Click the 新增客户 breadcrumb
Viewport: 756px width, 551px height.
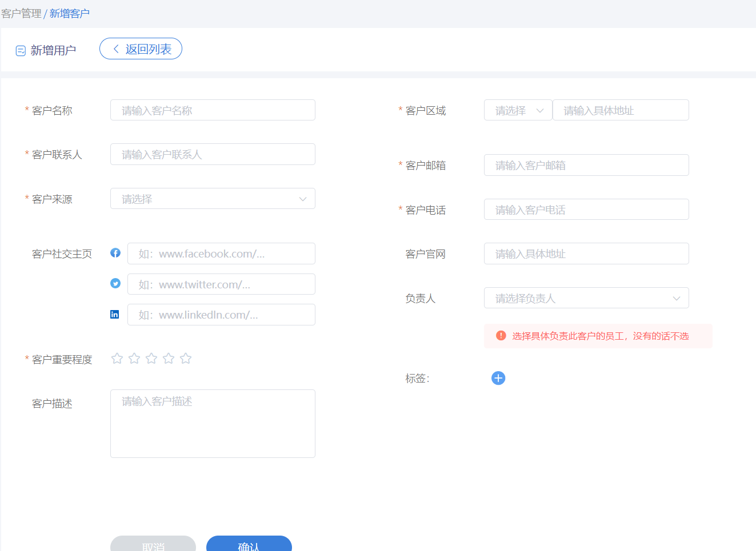pyautogui.click(x=70, y=13)
